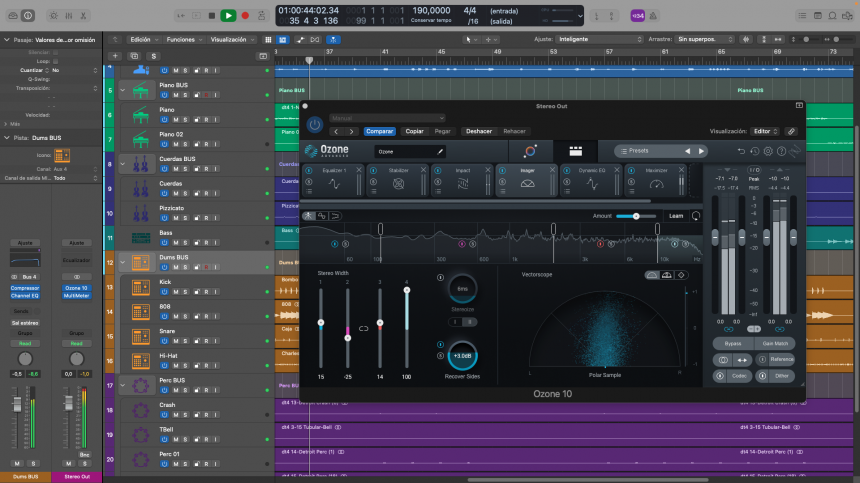Remove the Maximizer module with its X
The width and height of the screenshot is (860, 483).
coord(681,170)
